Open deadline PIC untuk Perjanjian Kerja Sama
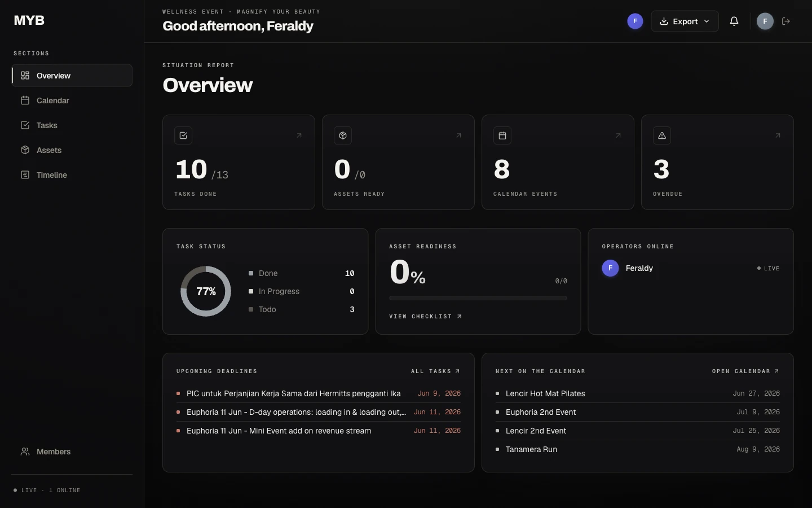Image resolution: width=812 pixels, height=508 pixels. point(319,393)
